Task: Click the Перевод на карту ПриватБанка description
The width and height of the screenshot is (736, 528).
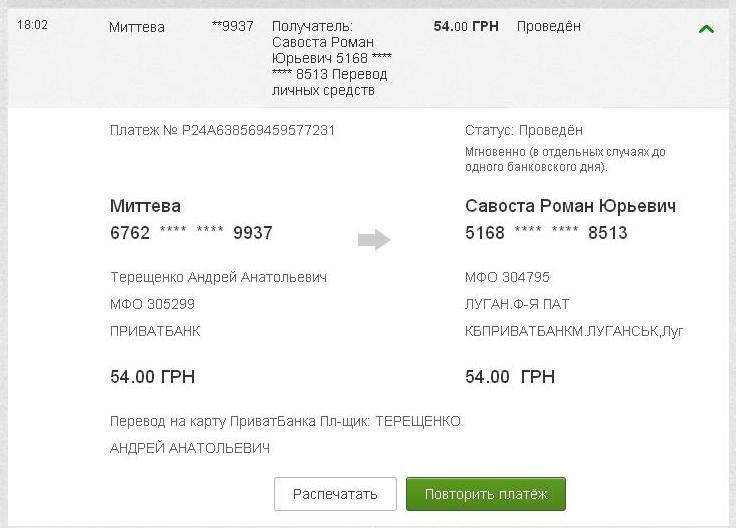Action: pyautogui.click(x=285, y=422)
